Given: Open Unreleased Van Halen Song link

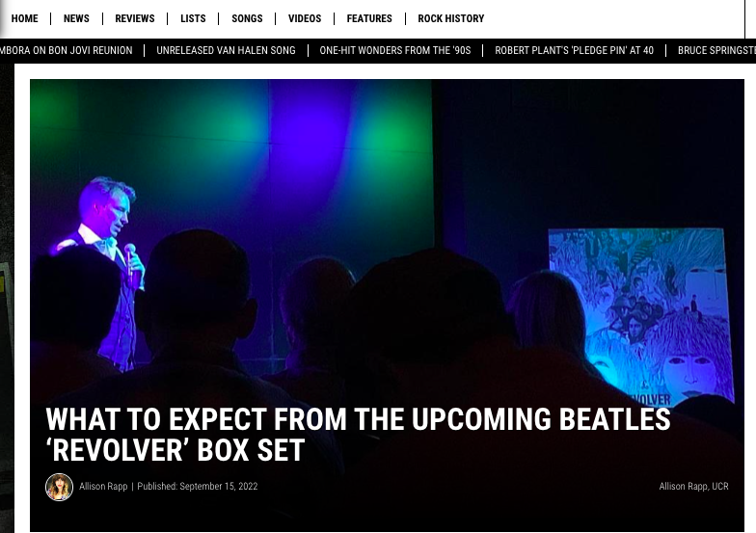Looking at the screenshot, I should tap(226, 50).
